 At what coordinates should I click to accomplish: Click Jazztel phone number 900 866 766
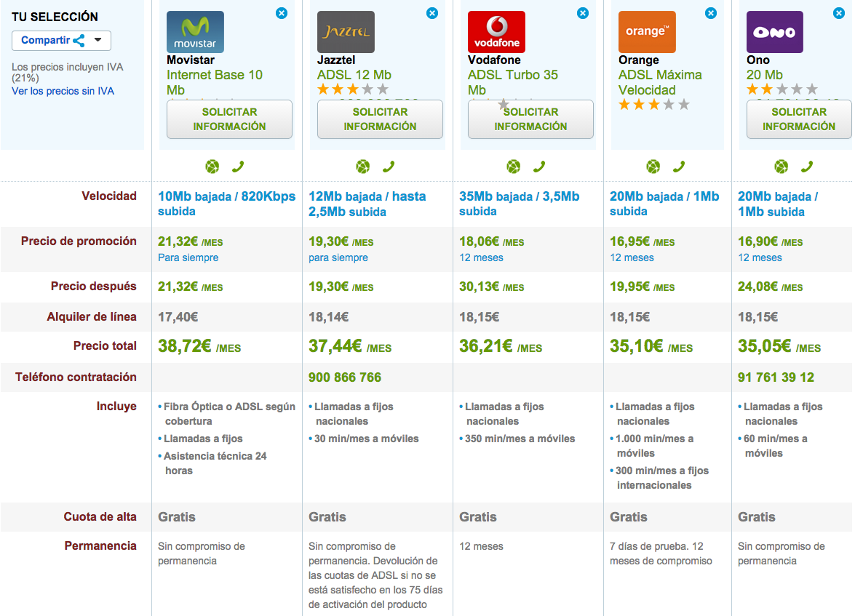tap(345, 377)
